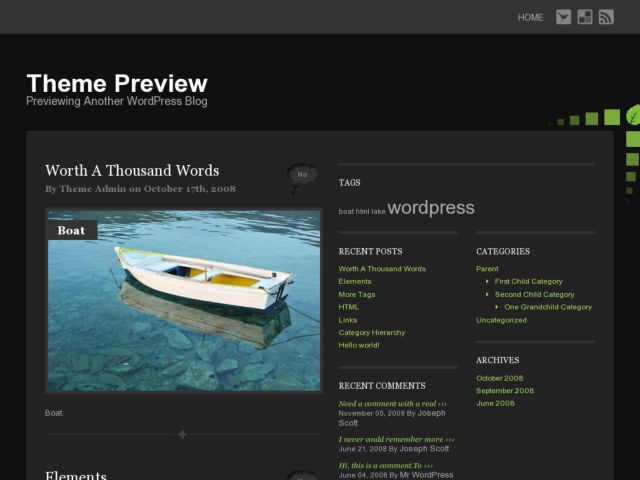
Task: Open the June 2008 archive
Action: 495,403
